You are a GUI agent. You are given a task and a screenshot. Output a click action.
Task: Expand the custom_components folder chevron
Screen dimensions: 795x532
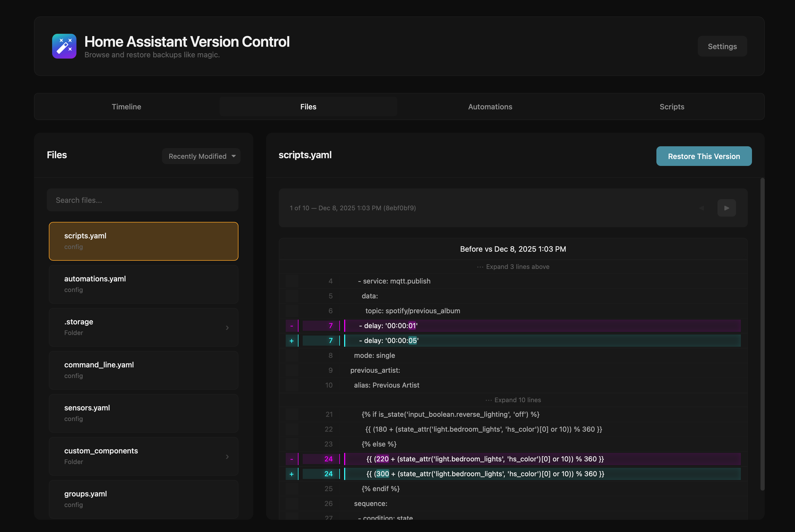pyautogui.click(x=227, y=457)
